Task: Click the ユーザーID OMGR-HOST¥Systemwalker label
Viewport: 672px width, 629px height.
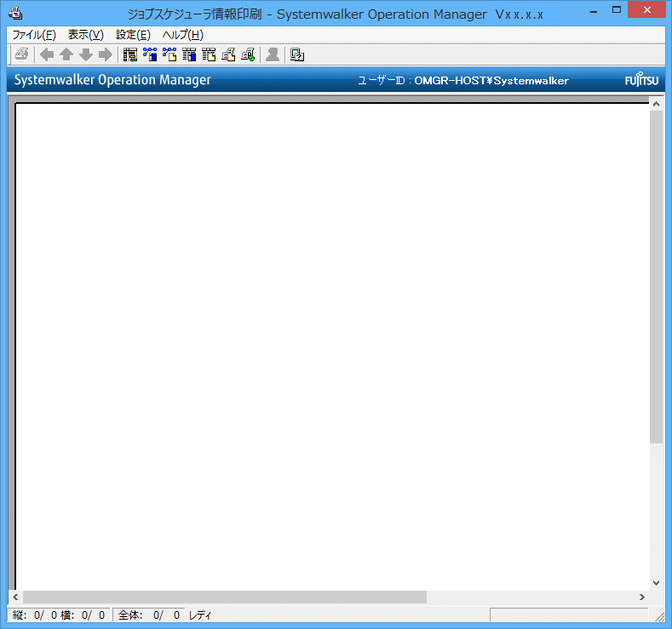Action: [463, 81]
